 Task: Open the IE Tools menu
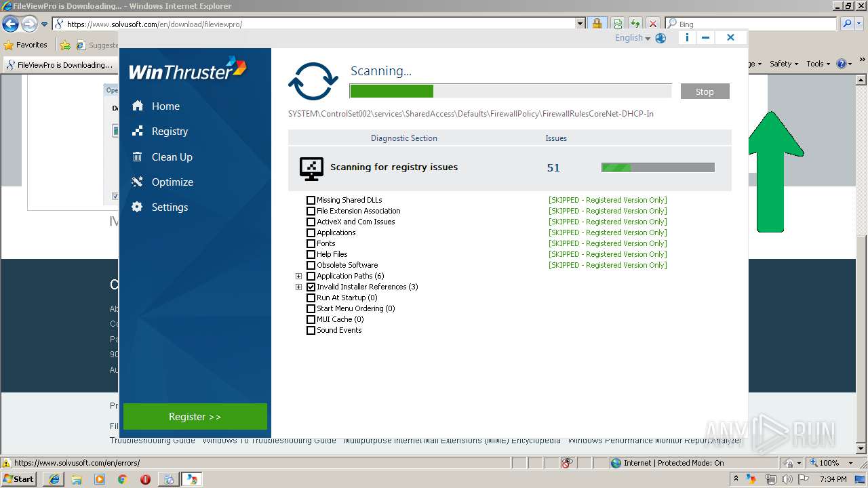pos(818,64)
